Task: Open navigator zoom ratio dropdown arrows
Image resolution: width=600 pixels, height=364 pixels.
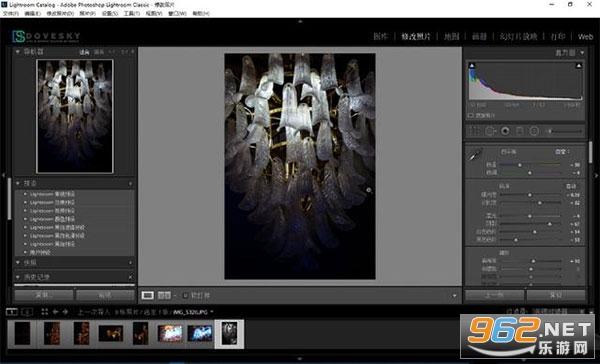Action: click(132, 52)
